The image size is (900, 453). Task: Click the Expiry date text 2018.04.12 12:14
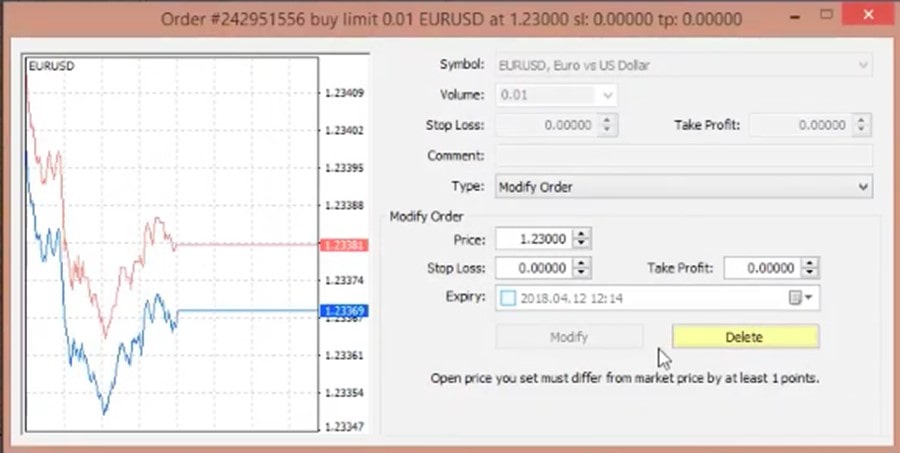572,299
